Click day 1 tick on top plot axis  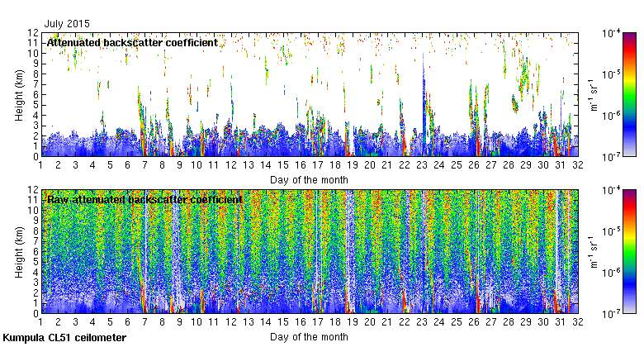40,165
